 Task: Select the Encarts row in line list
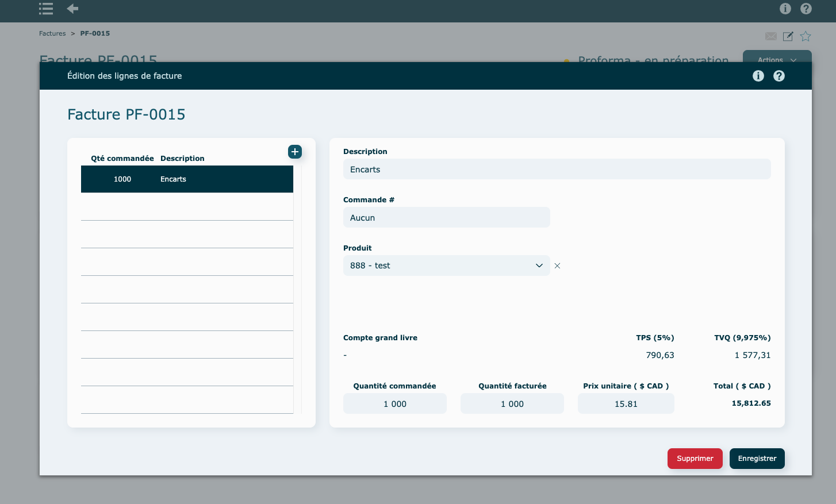click(x=187, y=179)
